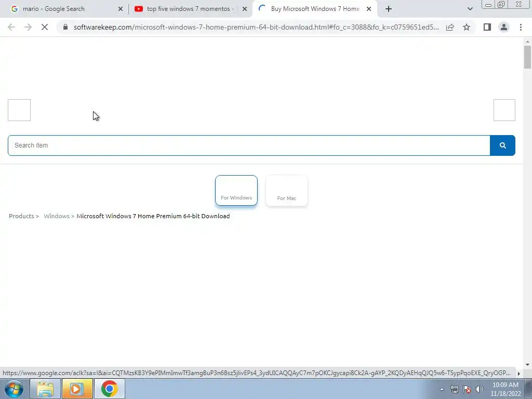The width and height of the screenshot is (532, 399).
Task: Close the mario - Google Search tab
Action: 121,9
